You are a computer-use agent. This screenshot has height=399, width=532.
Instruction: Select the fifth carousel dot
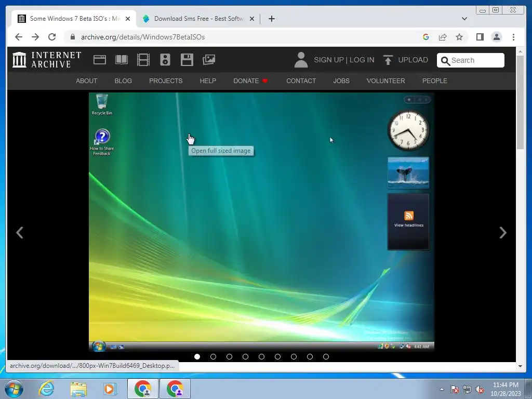pos(262,356)
